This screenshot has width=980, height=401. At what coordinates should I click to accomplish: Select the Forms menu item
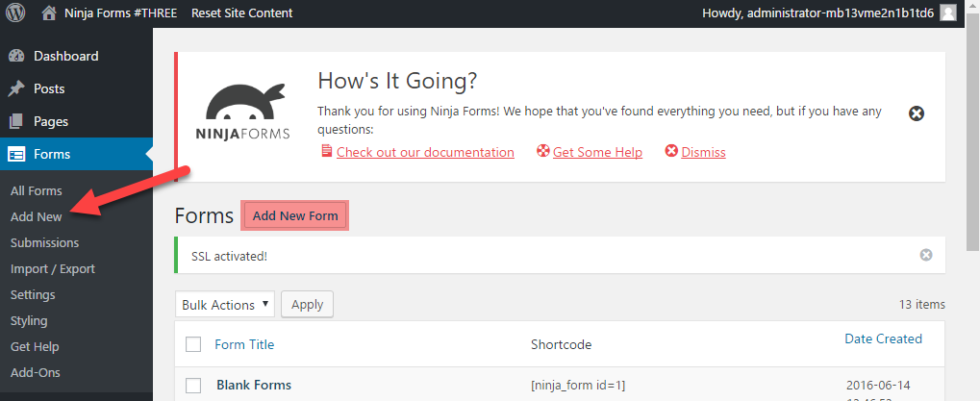tap(76, 154)
